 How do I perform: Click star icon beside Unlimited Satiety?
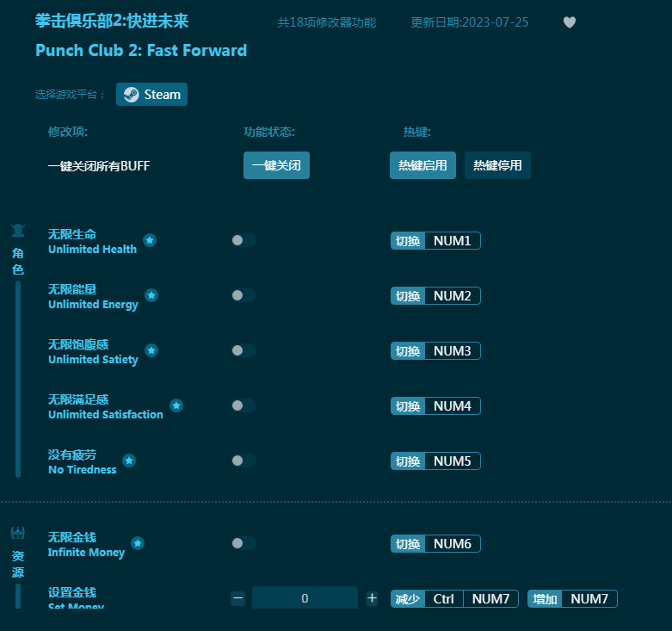151,350
